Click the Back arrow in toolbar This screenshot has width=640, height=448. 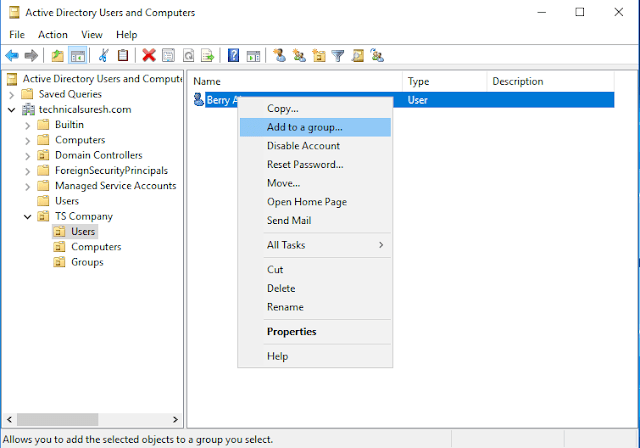12,56
